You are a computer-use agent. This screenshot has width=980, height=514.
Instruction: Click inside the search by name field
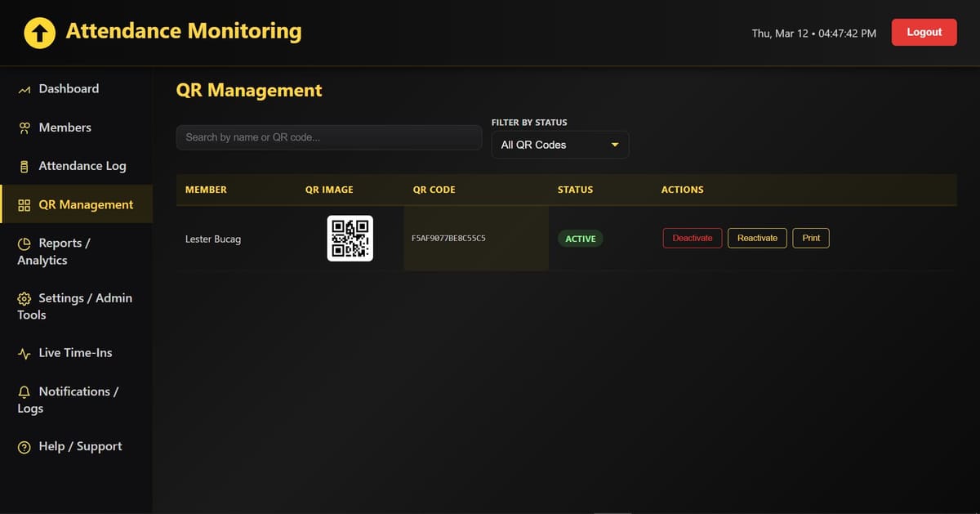[x=328, y=136]
